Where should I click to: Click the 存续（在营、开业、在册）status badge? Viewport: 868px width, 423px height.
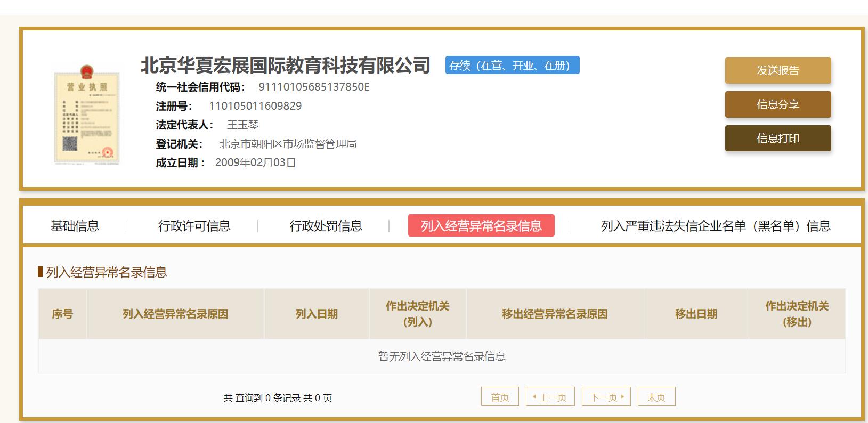pyautogui.click(x=512, y=65)
